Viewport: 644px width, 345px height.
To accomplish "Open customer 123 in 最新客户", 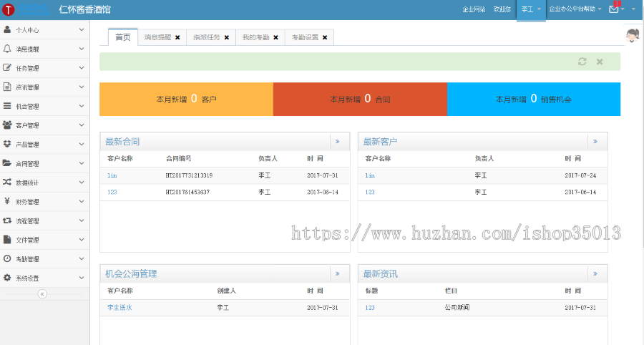I will tap(370, 192).
